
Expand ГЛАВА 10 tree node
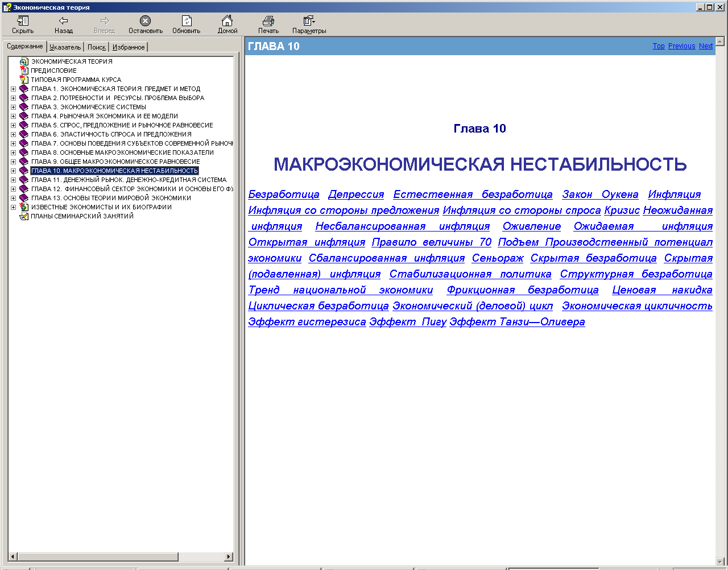click(x=14, y=171)
